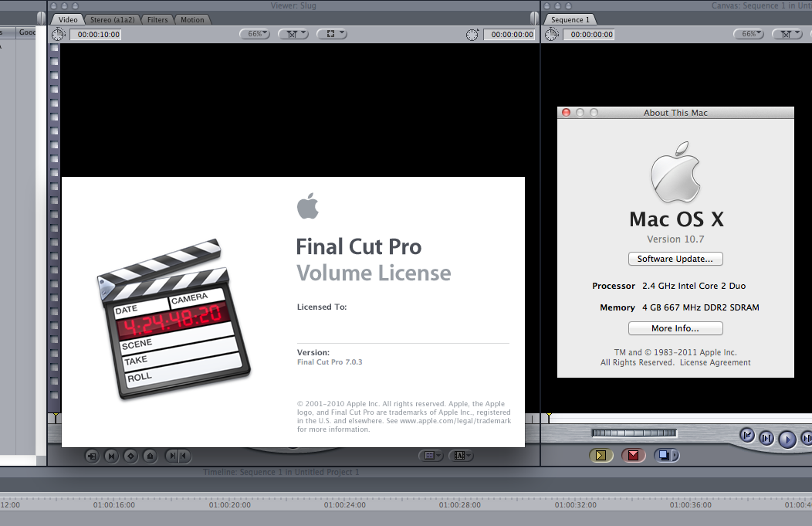
Task: Click Play In to Out in Canvas
Action: pos(766,439)
